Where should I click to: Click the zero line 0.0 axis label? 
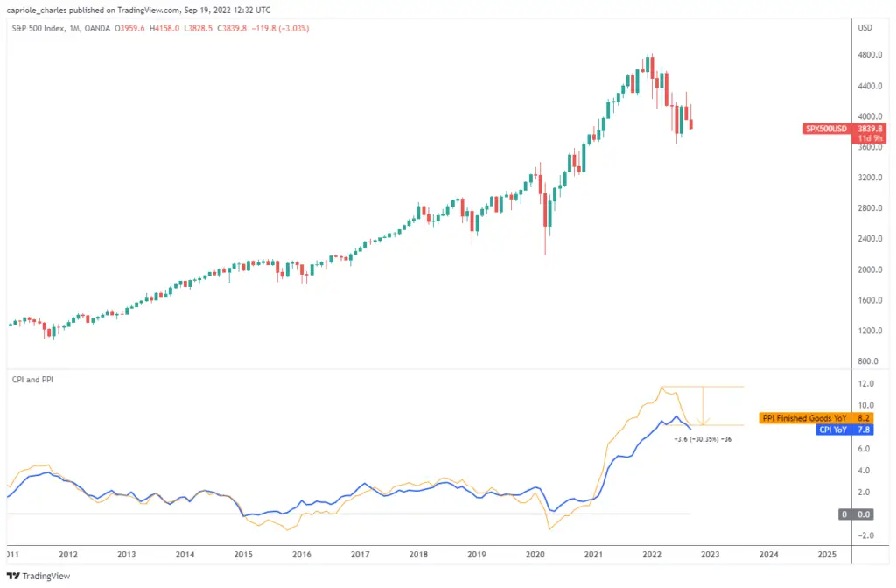point(864,514)
